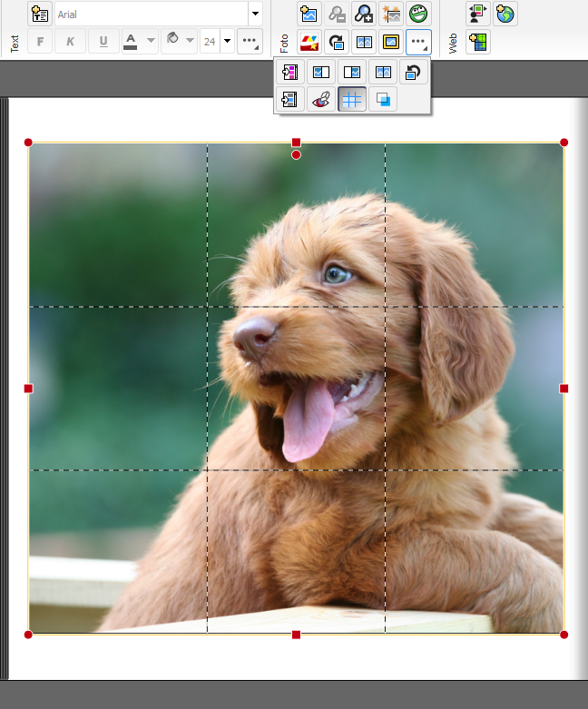Click the Foto more options ellipsis button
The width and height of the screenshot is (588, 709).
click(418, 42)
